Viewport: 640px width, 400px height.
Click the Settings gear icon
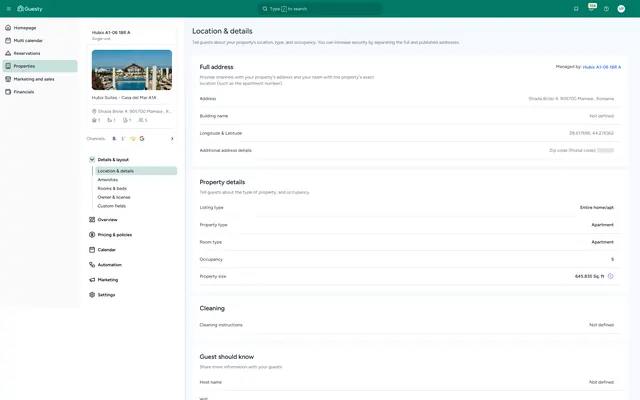[92, 295]
